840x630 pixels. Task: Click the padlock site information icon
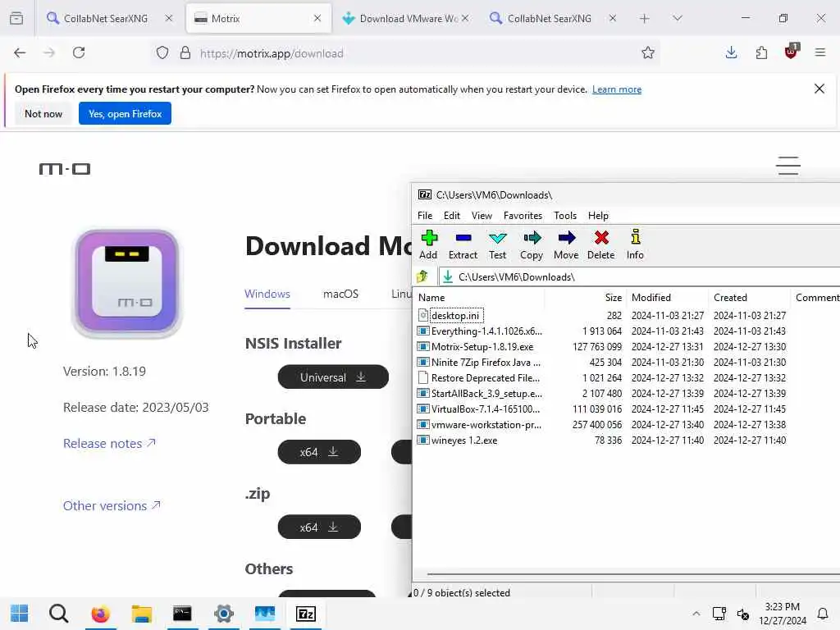coord(185,52)
